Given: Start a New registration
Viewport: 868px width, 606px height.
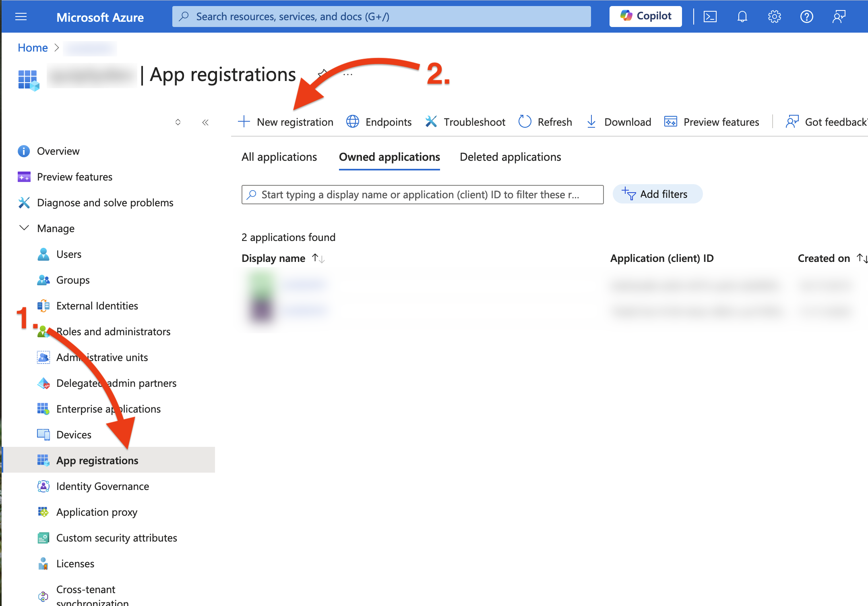Looking at the screenshot, I should 285,122.
